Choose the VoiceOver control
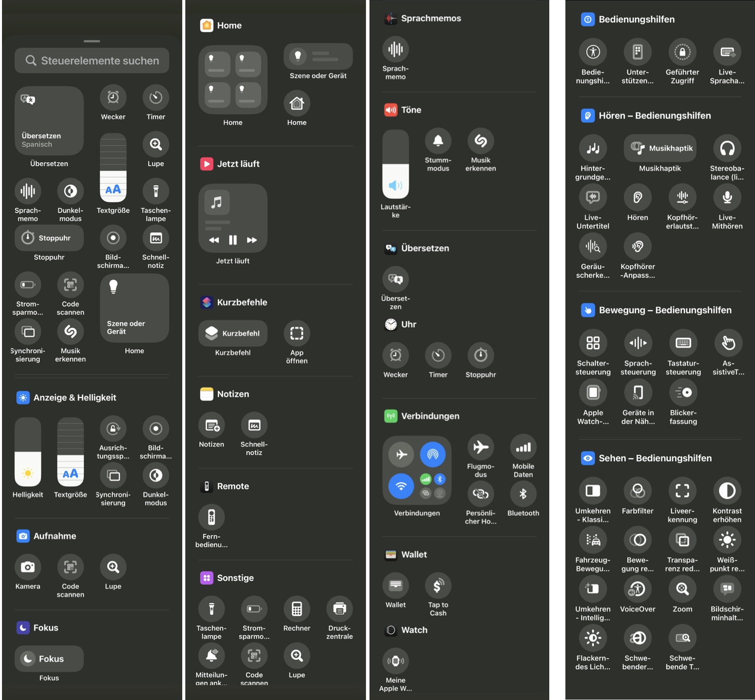The height and width of the screenshot is (700, 755). (638, 589)
